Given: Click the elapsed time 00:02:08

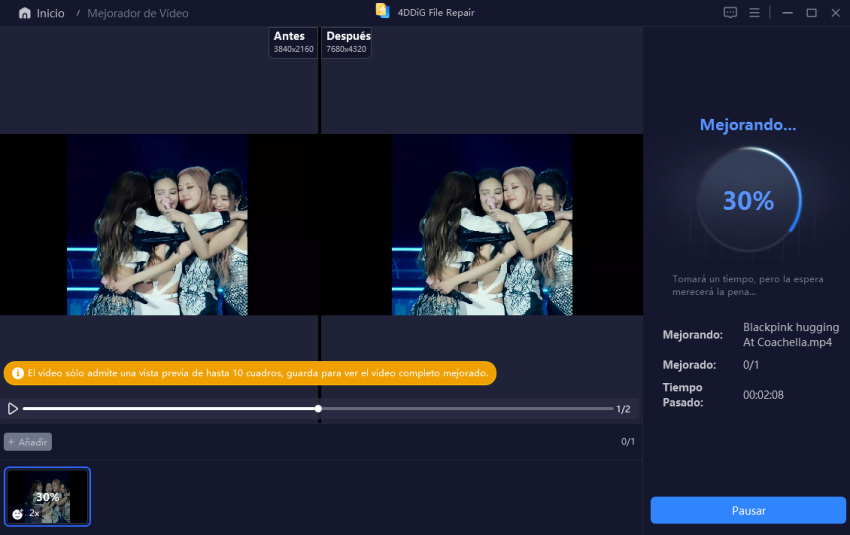Looking at the screenshot, I should pos(763,395).
